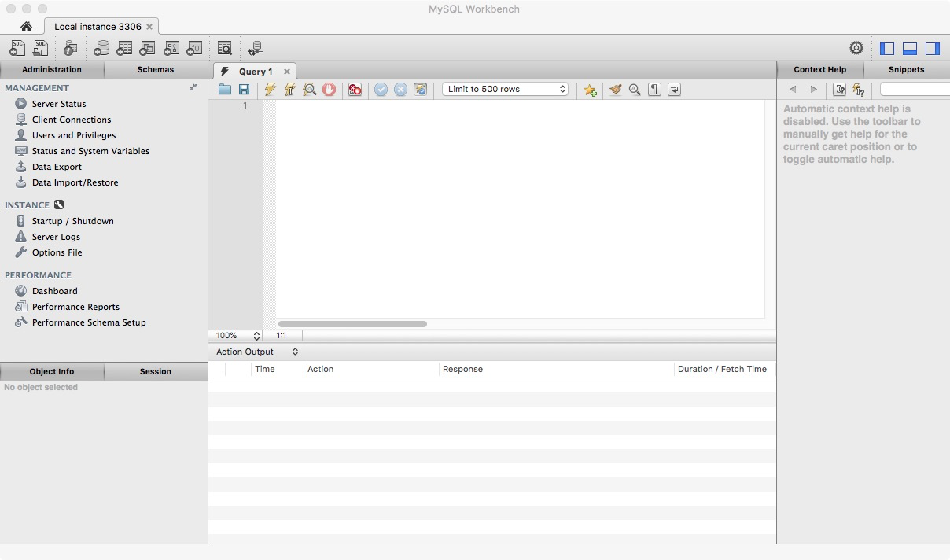Open Startup / Shutdown
The height and width of the screenshot is (560, 950).
(72, 221)
